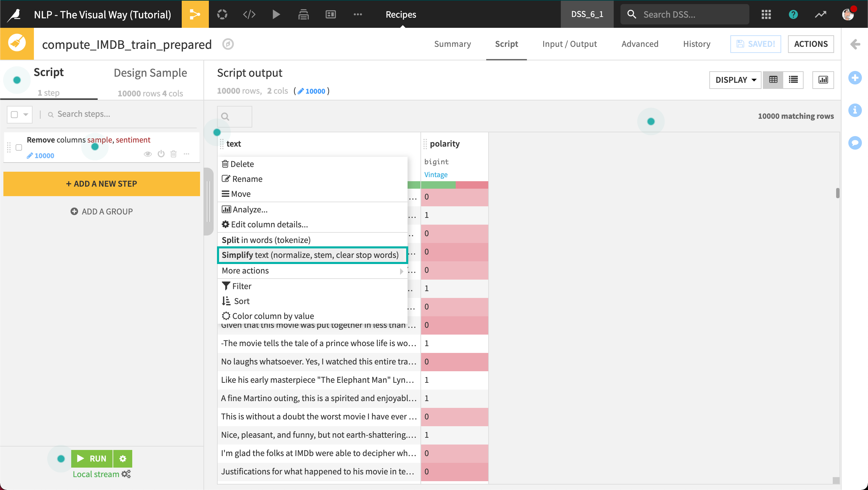Select Move in column menu
This screenshot has width=868, height=490.
312,194
